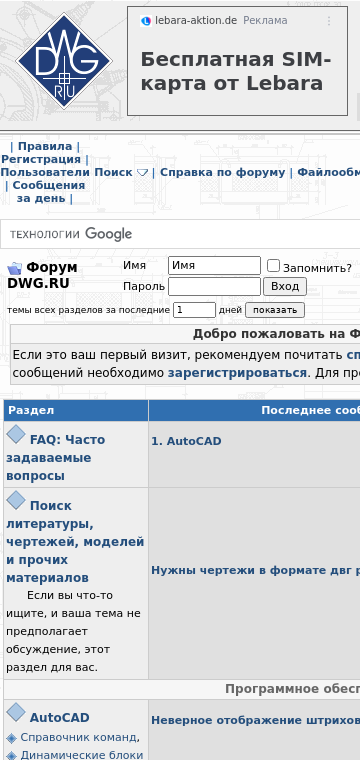Click the Добро пожаловать welcome heading

[276, 334]
